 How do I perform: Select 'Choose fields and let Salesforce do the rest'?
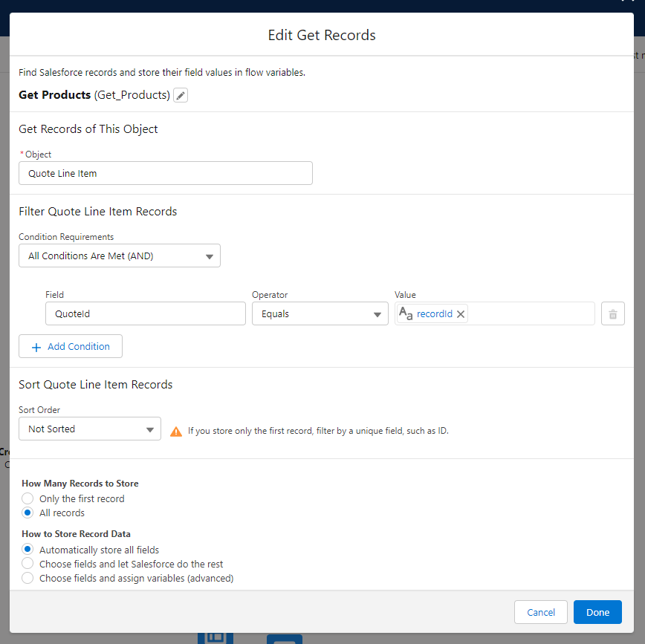tap(27, 564)
